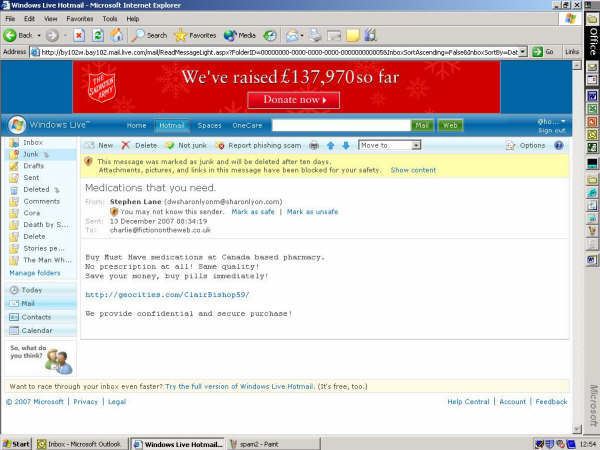Click Manage folders link
This screenshot has width=600, height=450.
[35, 273]
